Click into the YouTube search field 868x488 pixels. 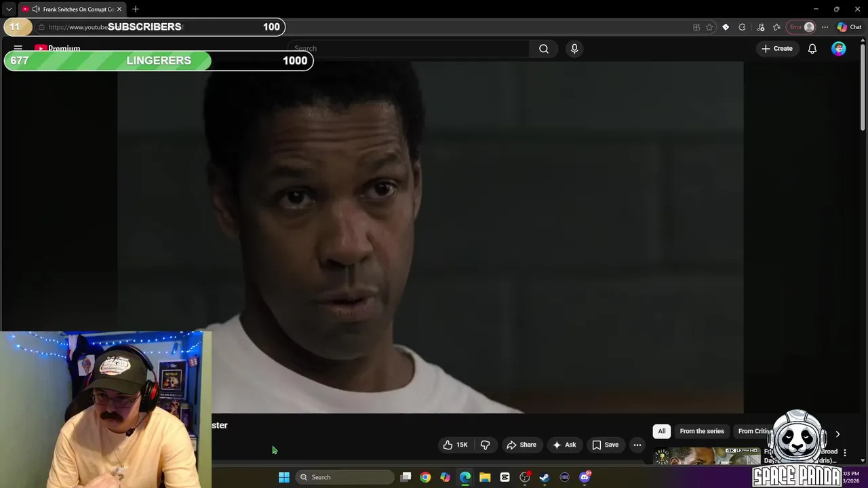coord(409,49)
